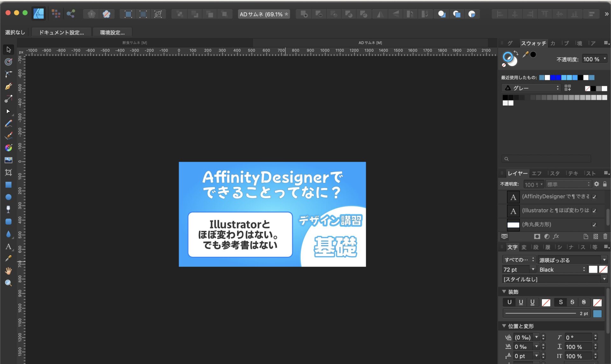
Task: Select the Rounded Rectangle tool
Action: coord(9,222)
